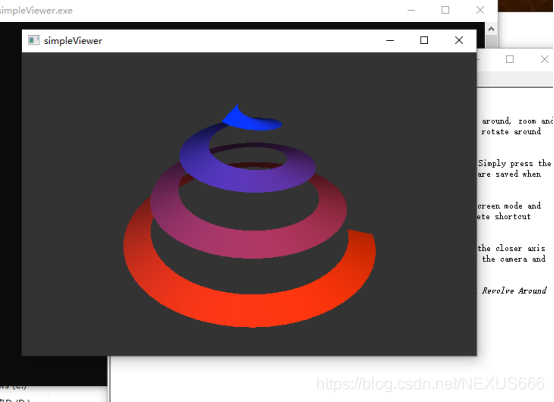Close the help window behind simpleViewer
Screen dimensions: 554x402
(x=544, y=59)
